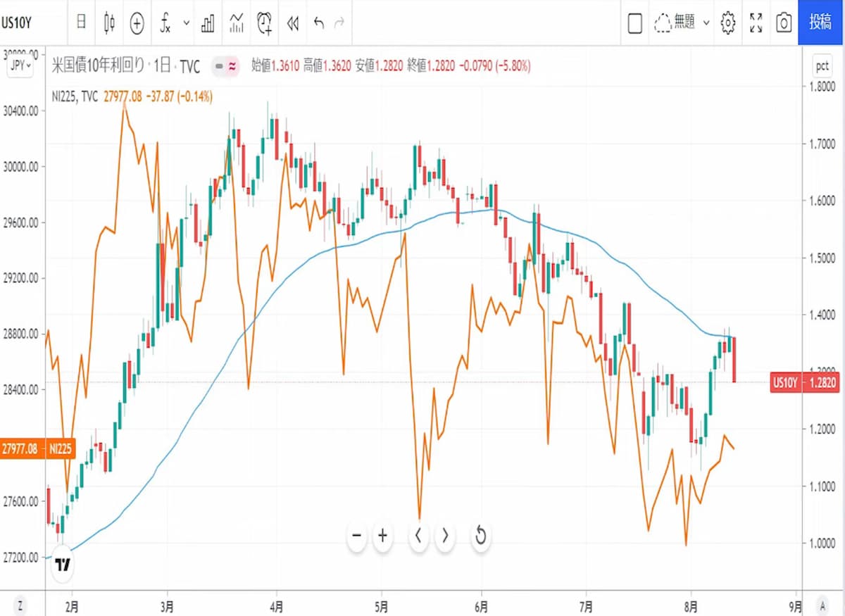
Task: Click the indicator templates icon
Action: (x=236, y=23)
